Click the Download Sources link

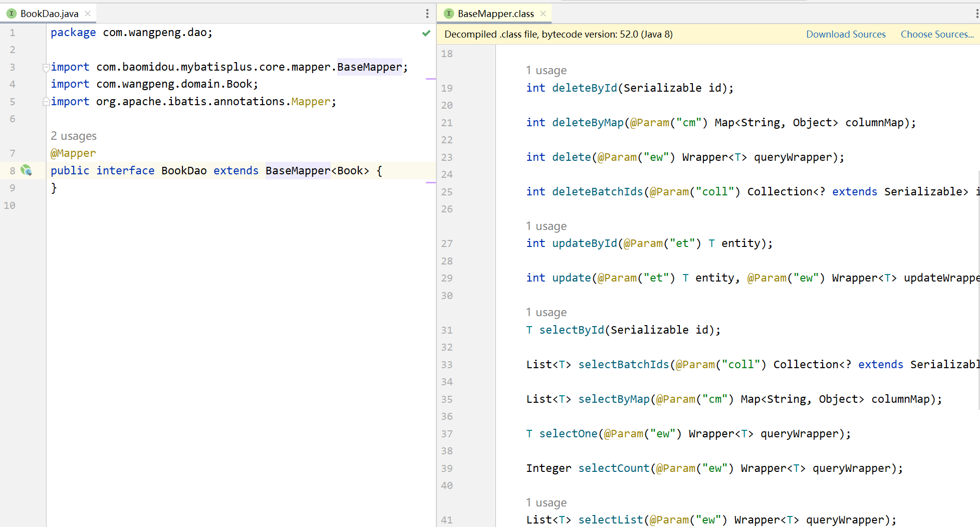[x=846, y=34]
